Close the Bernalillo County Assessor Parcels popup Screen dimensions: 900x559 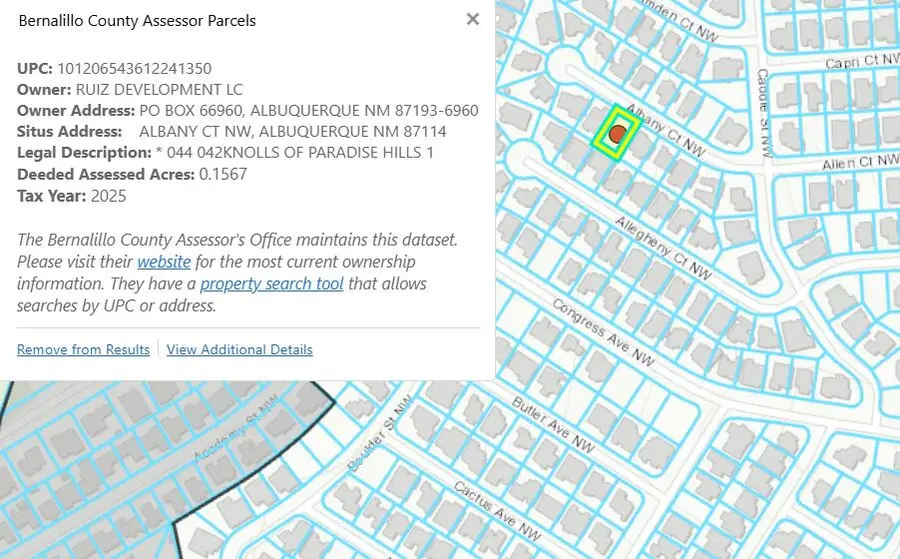coord(473,19)
